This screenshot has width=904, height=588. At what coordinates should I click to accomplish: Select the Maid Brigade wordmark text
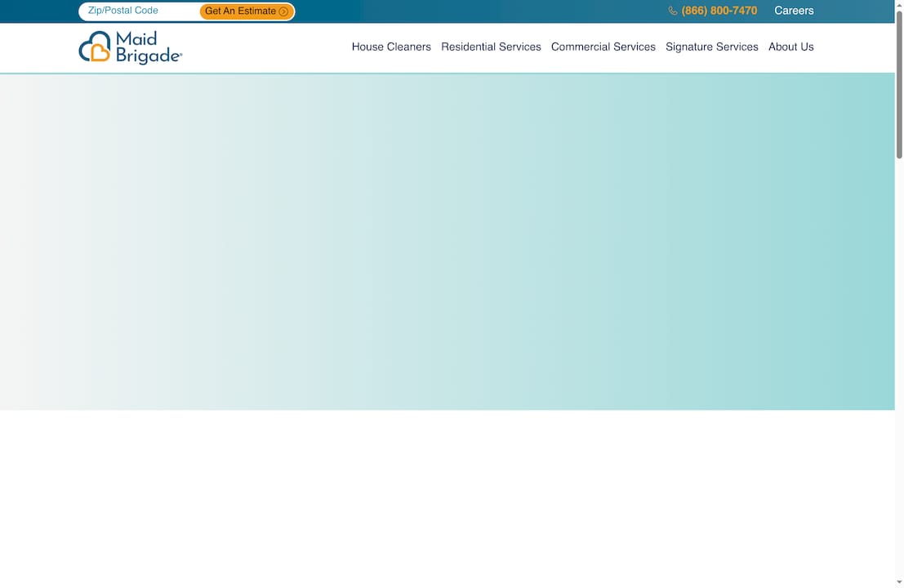[x=148, y=47]
